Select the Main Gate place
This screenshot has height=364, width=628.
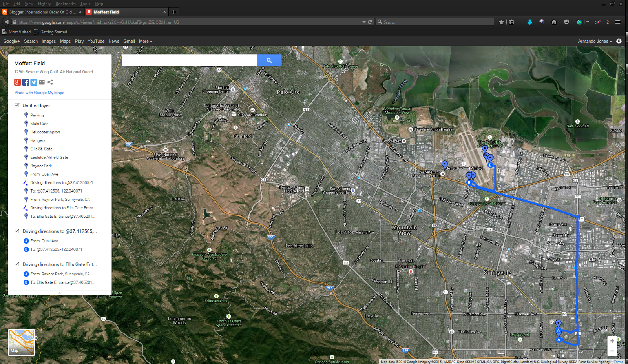coord(39,124)
